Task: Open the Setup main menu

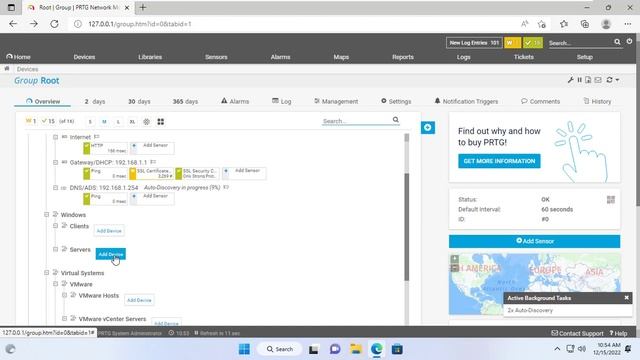Action: 584,57
